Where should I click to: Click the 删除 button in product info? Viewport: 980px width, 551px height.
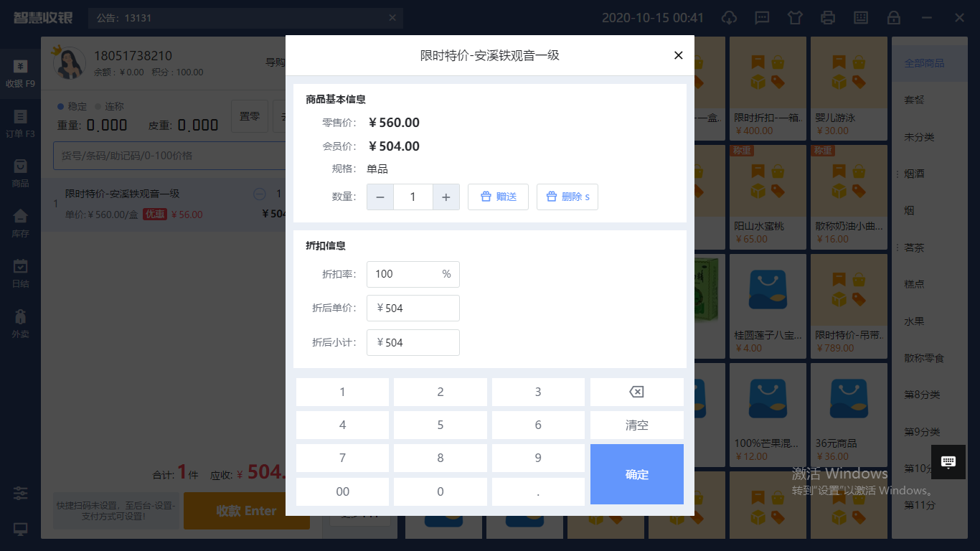click(x=567, y=197)
